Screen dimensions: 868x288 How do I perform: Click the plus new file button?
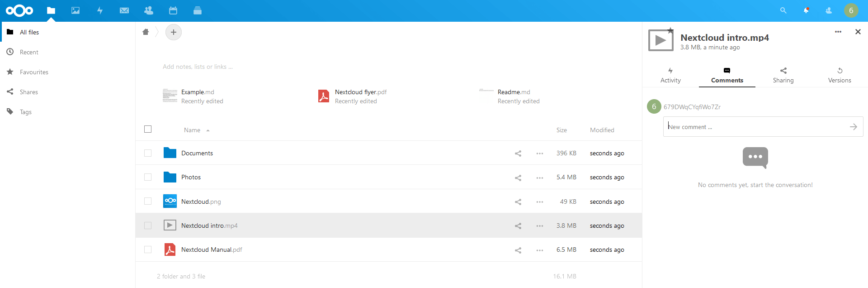click(174, 32)
